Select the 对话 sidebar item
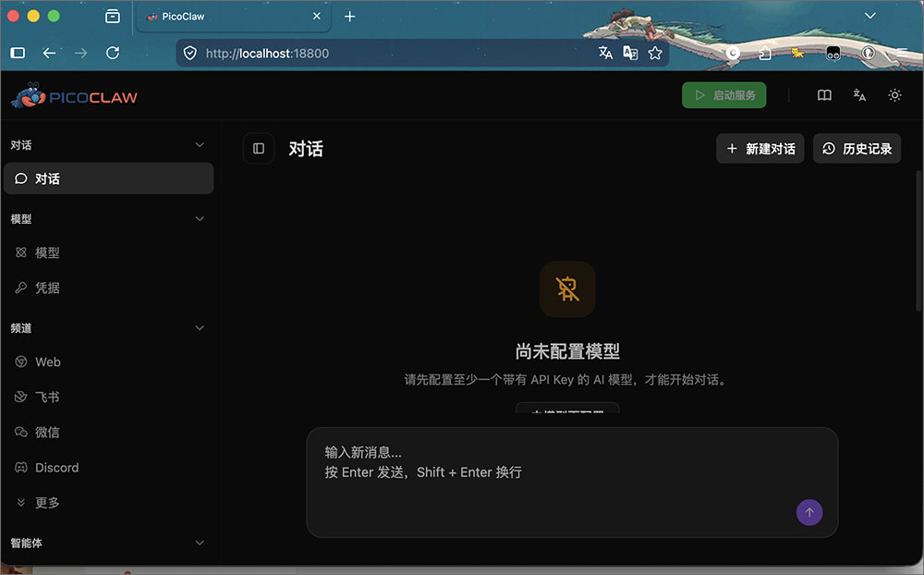Viewport: 924px width, 575px height. (108, 178)
